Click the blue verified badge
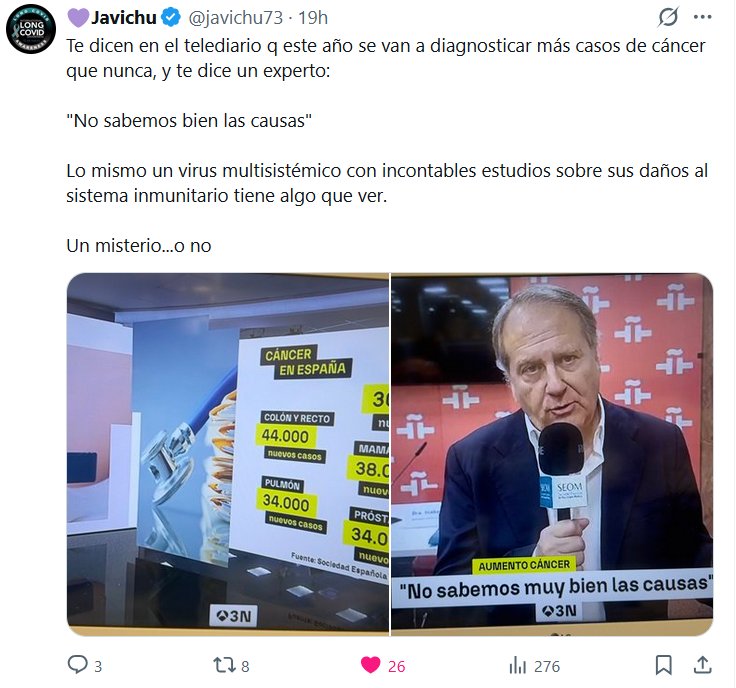This screenshot has height=688, width=736. pos(171,18)
